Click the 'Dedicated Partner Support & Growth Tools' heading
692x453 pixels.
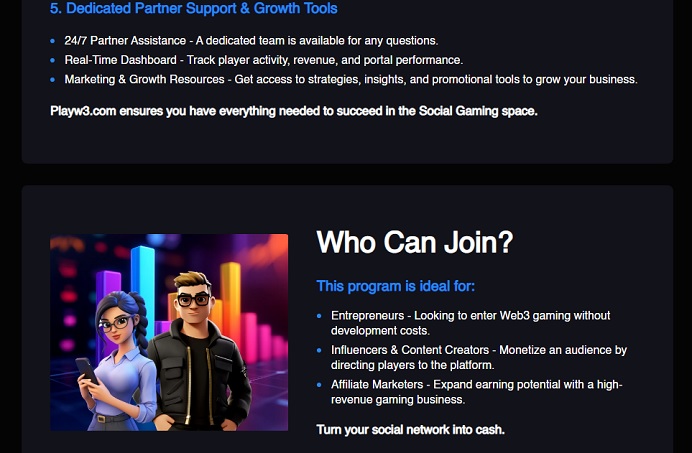point(194,8)
